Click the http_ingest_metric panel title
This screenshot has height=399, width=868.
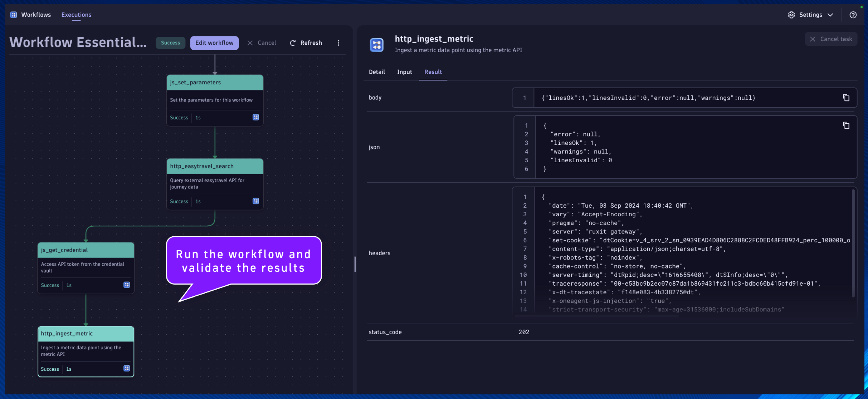(x=434, y=39)
